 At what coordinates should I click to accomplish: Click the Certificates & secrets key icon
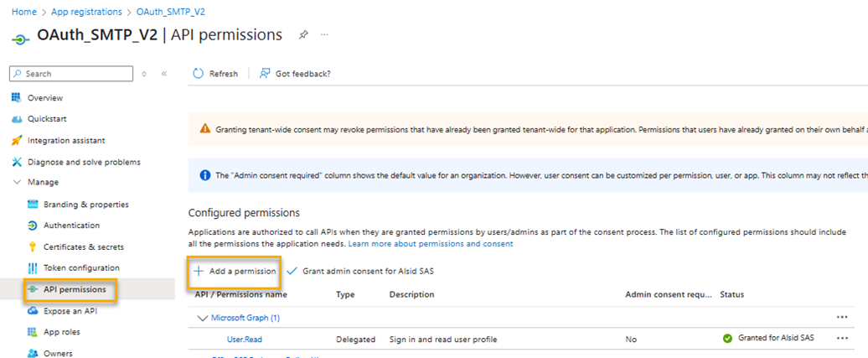33,246
